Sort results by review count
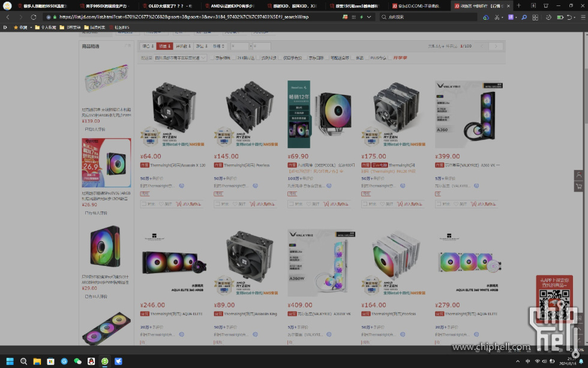Screen dimensions: 588x368 [x=184, y=46]
